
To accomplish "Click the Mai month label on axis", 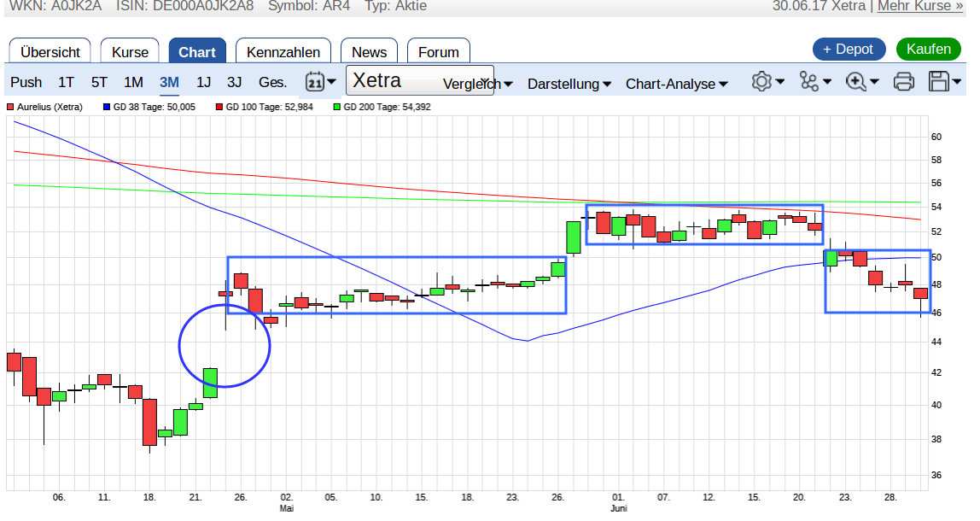I will pyautogui.click(x=286, y=508).
